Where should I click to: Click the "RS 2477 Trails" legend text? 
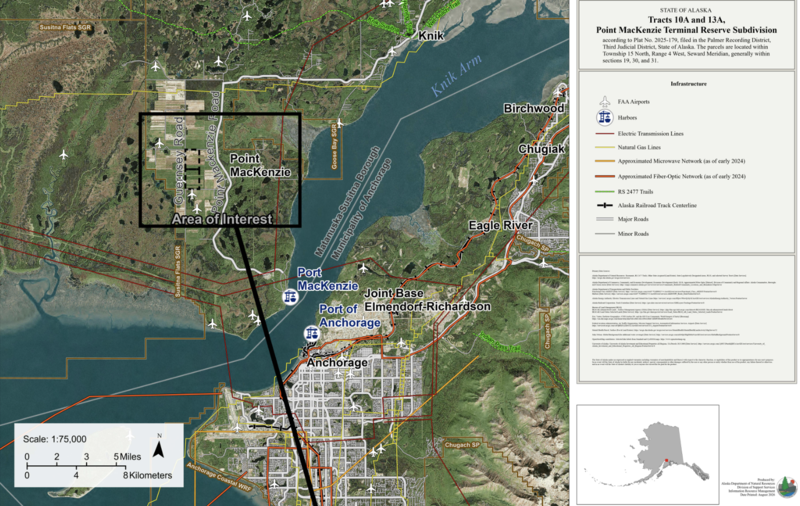[x=635, y=192]
